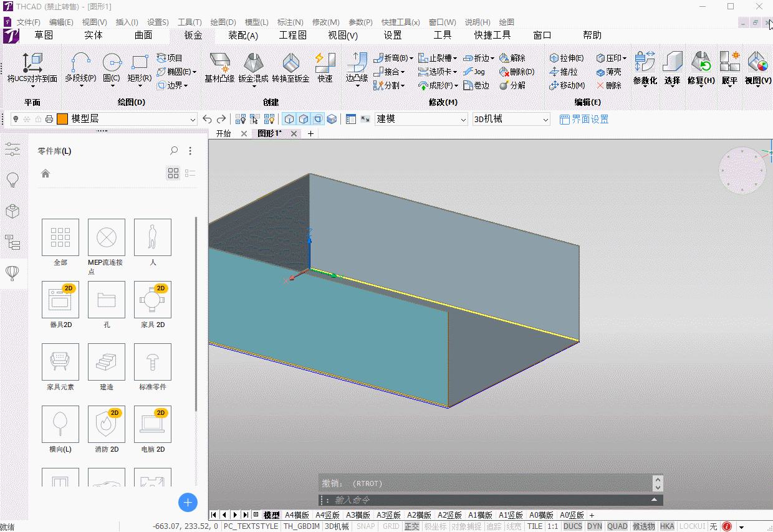Image resolution: width=773 pixels, height=532 pixels.
Task: Select the 矩形(R) rectangle tool
Action: point(140,67)
